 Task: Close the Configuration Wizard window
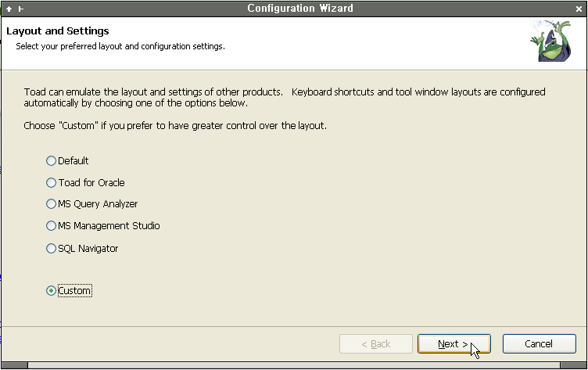click(579, 9)
